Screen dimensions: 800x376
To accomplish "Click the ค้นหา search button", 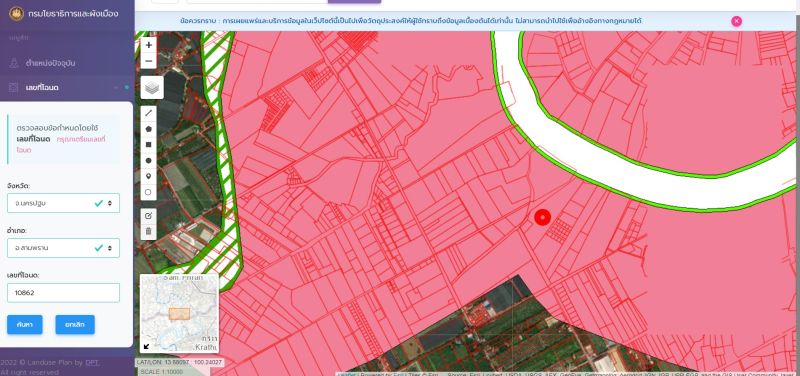I will tap(24, 324).
